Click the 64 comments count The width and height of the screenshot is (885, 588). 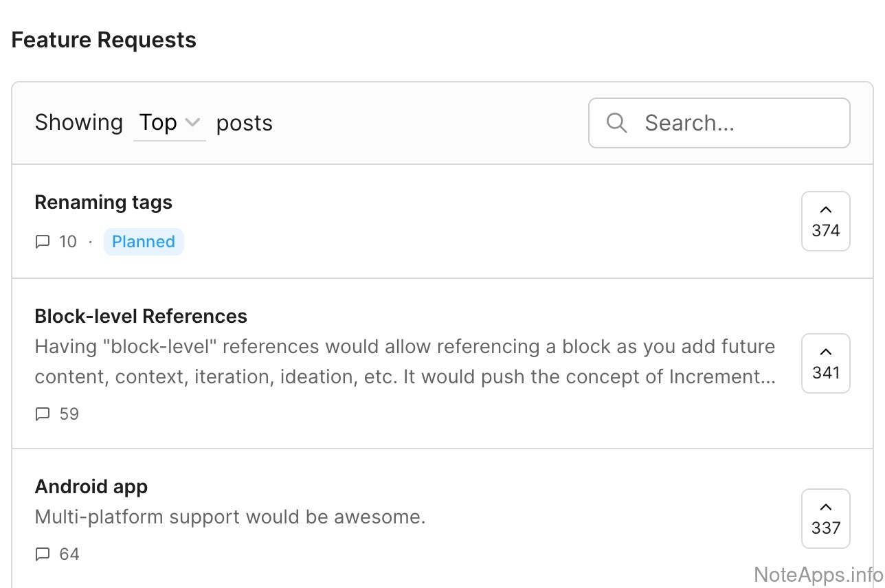(x=69, y=554)
